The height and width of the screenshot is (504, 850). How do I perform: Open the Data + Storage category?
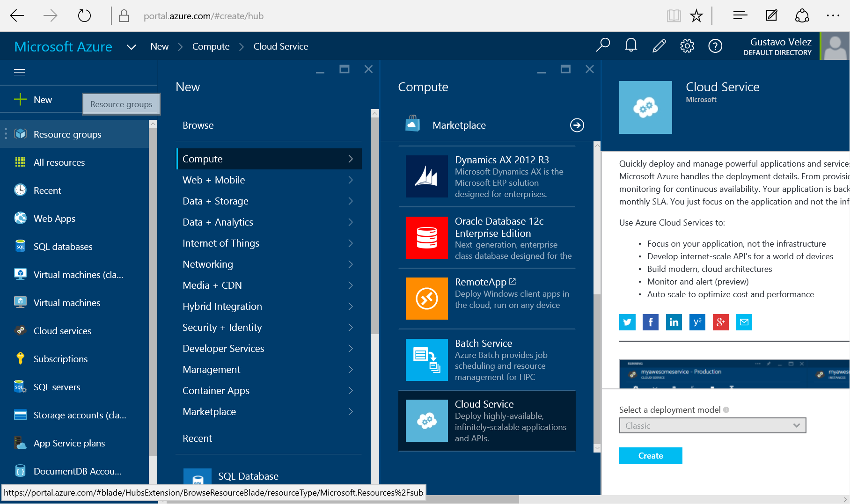tap(269, 201)
